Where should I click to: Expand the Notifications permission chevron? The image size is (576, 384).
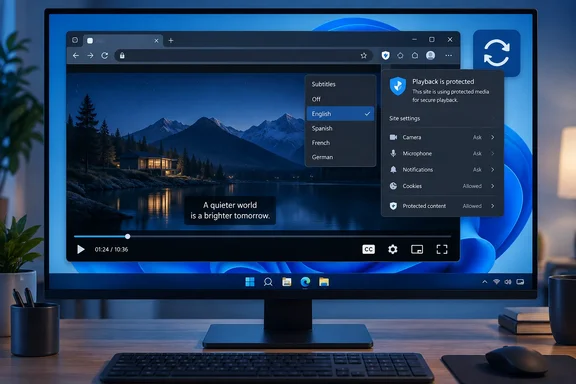493,169
